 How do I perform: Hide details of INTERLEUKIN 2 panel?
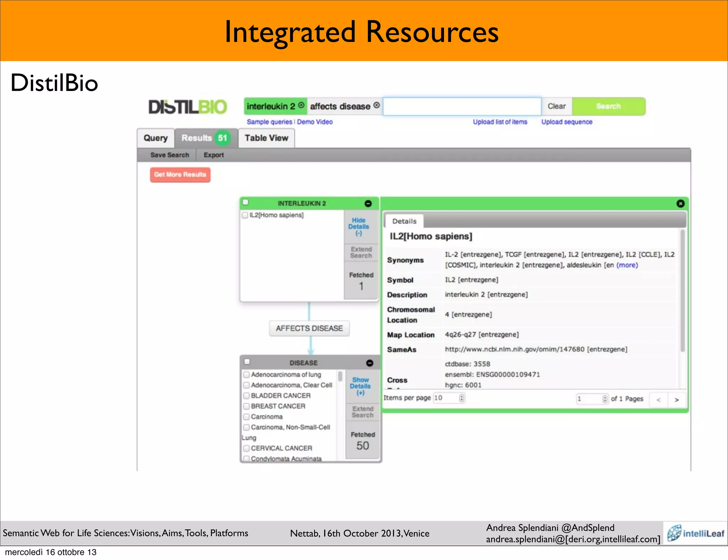click(x=359, y=227)
